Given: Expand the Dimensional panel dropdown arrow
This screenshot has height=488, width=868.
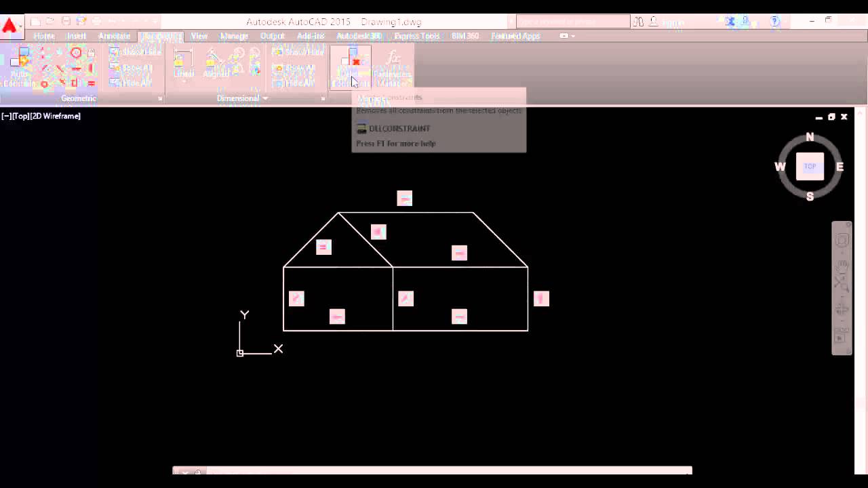Looking at the screenshot, I should (265, 98).
